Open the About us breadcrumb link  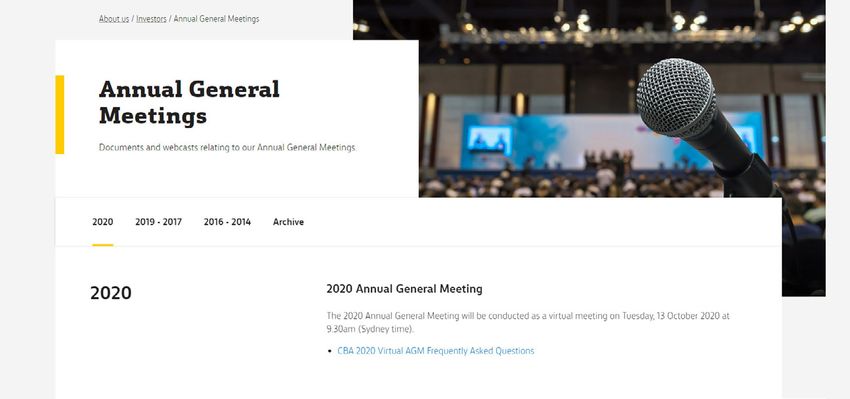[x=114, y=19]
